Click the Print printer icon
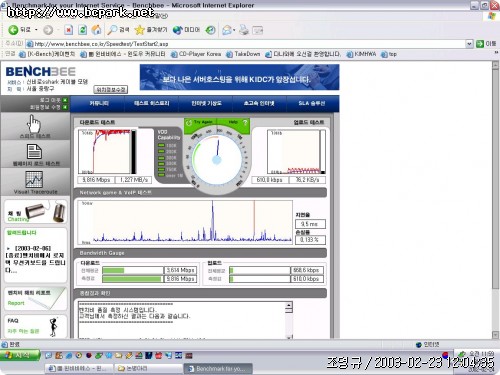This screenshot has width=500, height=375. 244,30
